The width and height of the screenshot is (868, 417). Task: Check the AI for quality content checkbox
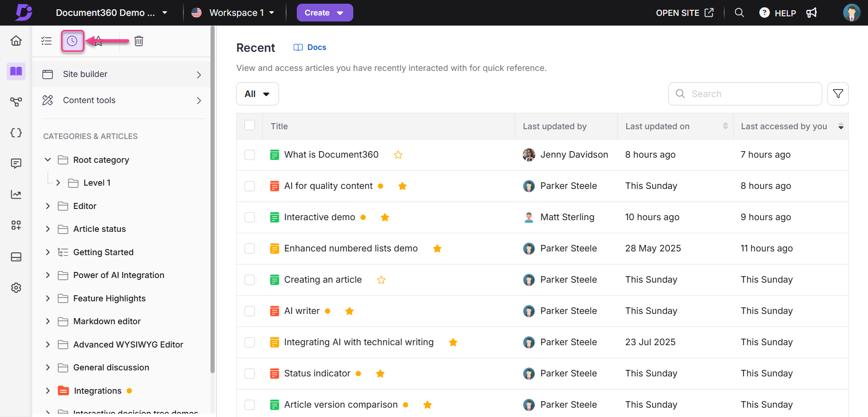point(250,186)
